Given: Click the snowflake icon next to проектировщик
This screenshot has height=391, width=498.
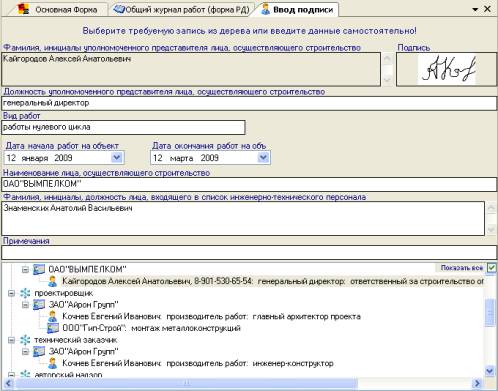Looking at the screenshot, I should pyautogui.click(x=25, y=293).
